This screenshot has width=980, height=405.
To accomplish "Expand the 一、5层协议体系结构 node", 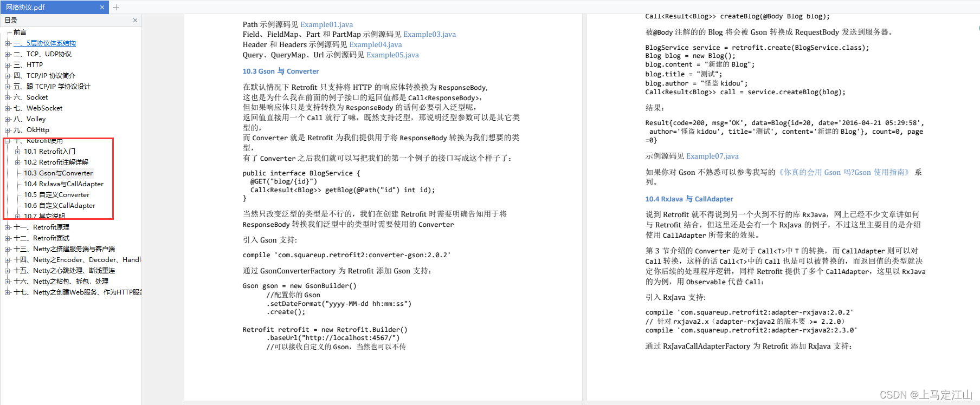I will tap(7, 43).
